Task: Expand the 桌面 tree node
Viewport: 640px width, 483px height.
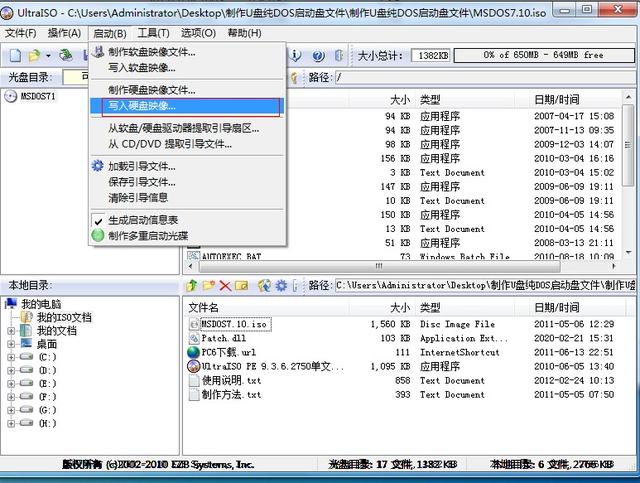Action: 11,344
